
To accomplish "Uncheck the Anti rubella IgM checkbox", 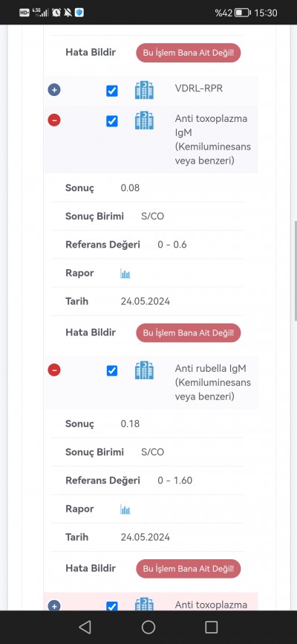I will click(x=112, y=371).
